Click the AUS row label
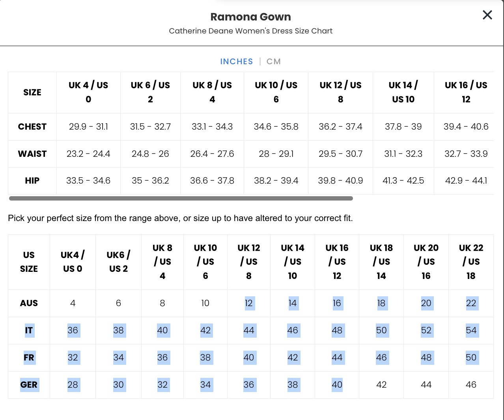The image size is (504, 420). pos(29,303)
